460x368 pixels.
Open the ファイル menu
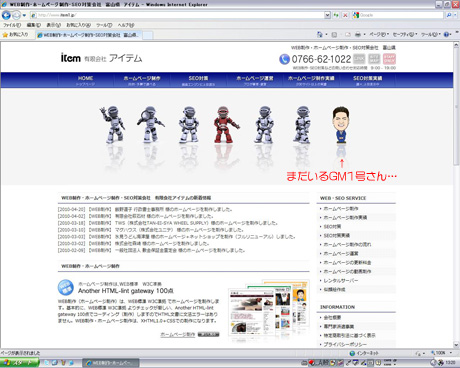(12, 25)
